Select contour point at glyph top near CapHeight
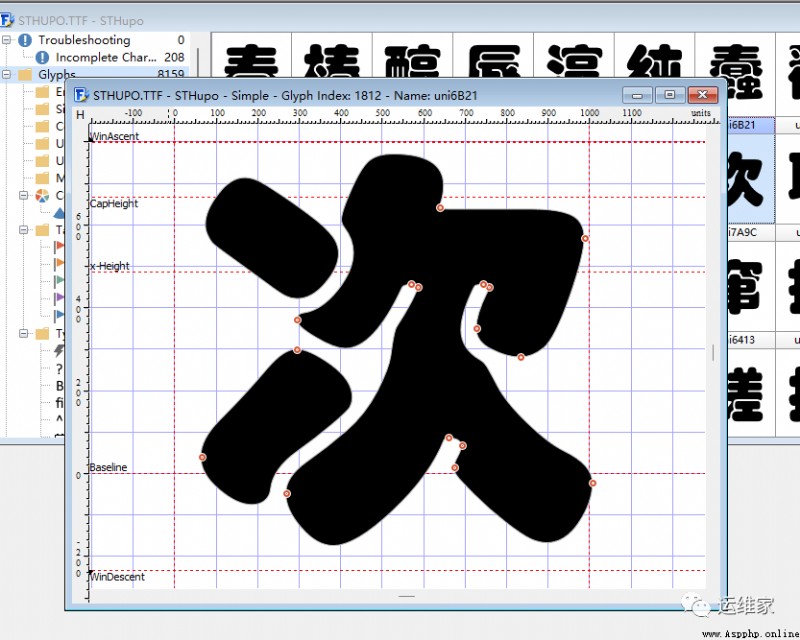 tap(440, 208)
